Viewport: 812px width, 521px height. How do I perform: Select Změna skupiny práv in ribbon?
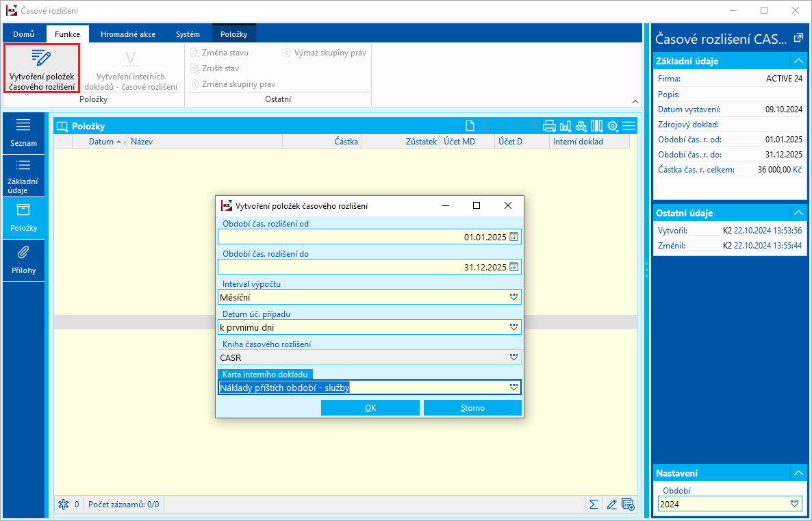point(233,84)
